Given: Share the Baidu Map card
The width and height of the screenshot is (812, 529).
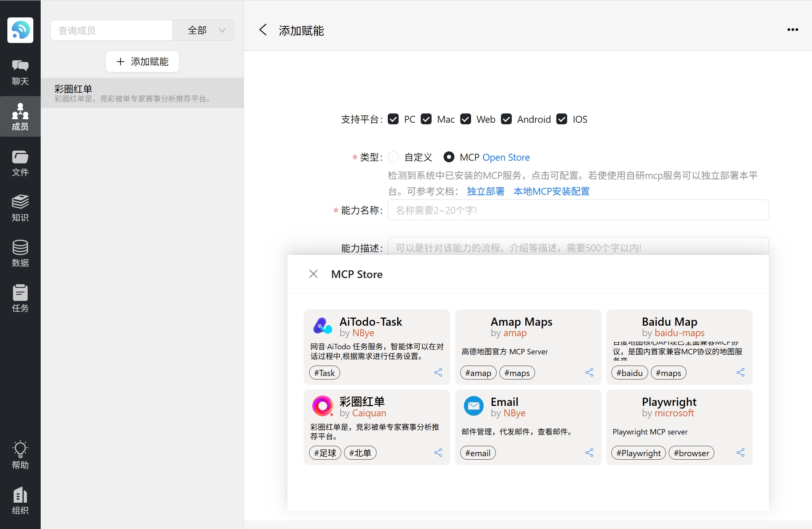Looking at the screenshot, I should click(x=740, y=373).
